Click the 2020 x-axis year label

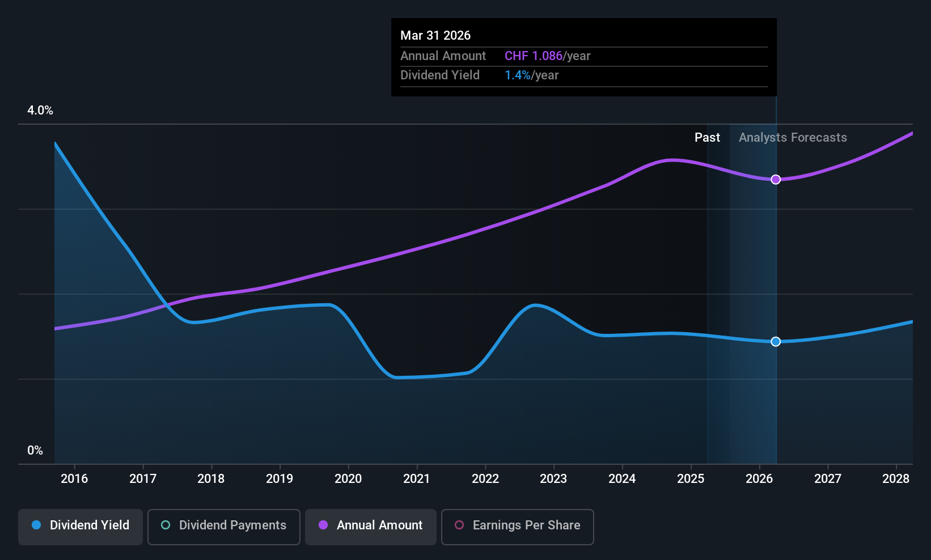[348, 479]
